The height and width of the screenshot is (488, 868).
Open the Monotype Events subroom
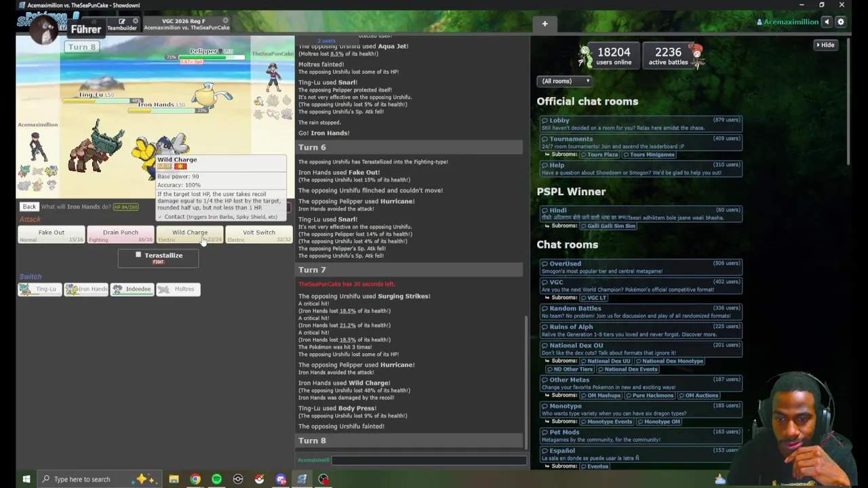pos(606,422)
